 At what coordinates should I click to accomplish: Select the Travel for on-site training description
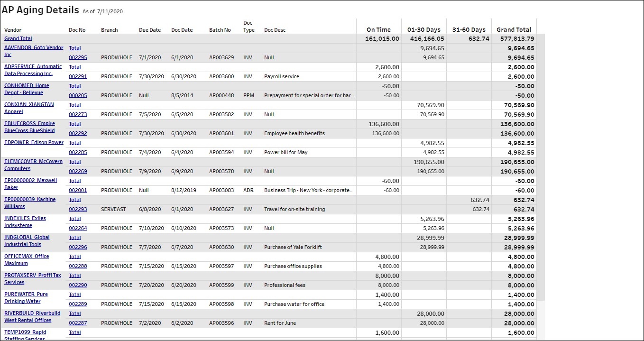click(294, 209)
